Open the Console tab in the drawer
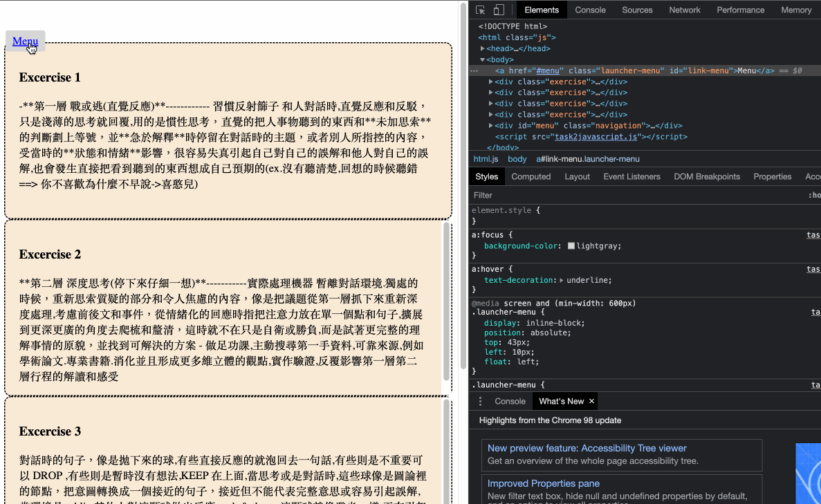The width and height of the screenshot is (821, 504). tap(510, 402)
